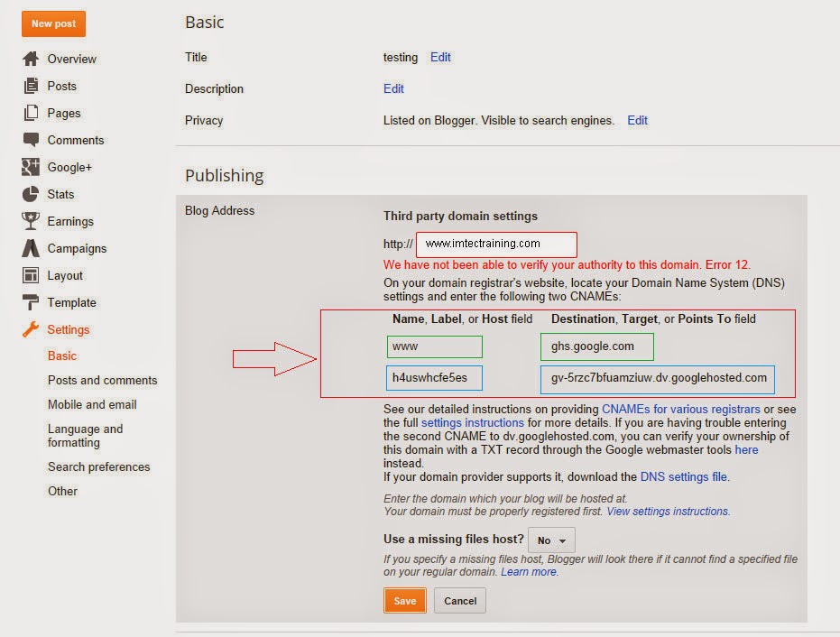The height and width of the screenshot is (637, 840).
Task: Open Search preferences settings
Action: 98,466
